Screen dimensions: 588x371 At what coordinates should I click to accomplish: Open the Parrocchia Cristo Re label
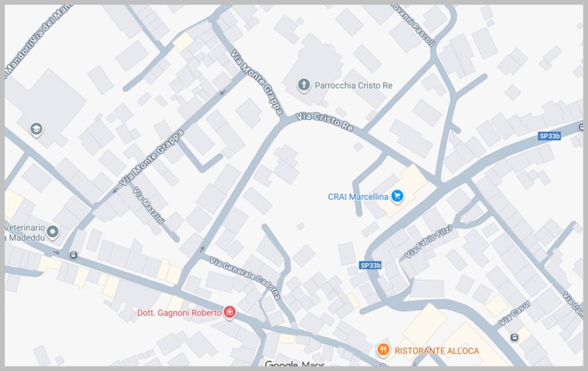[x=354, y=86]
